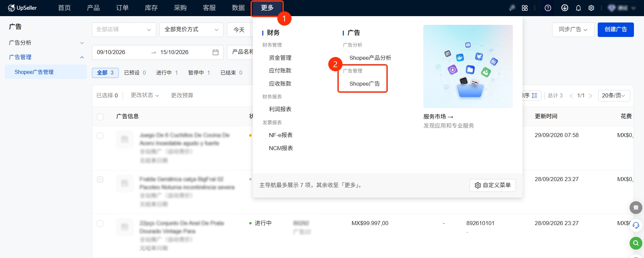This screenshot has height=258, width=644.
Task: Click the UpSeller logo
Action: point(22,8)
